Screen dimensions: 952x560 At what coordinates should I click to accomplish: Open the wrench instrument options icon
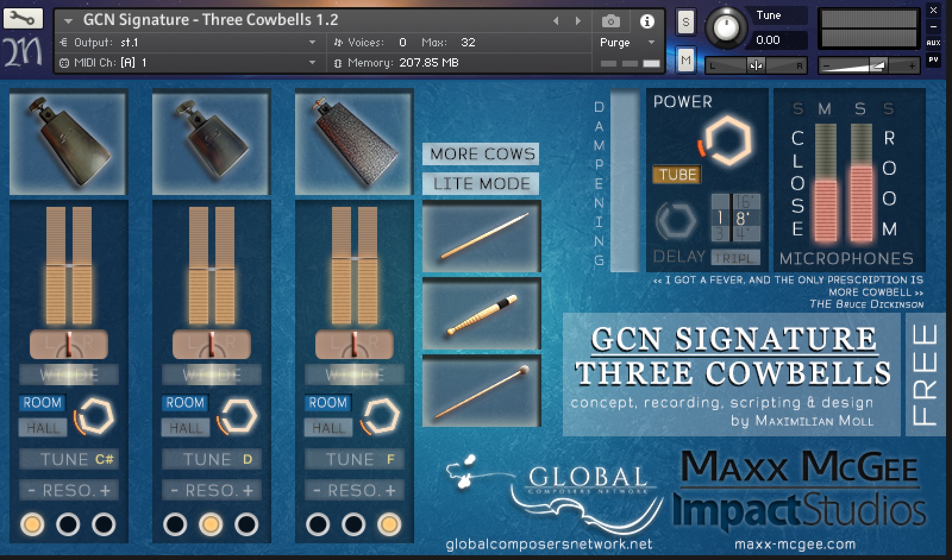(23, 19)
